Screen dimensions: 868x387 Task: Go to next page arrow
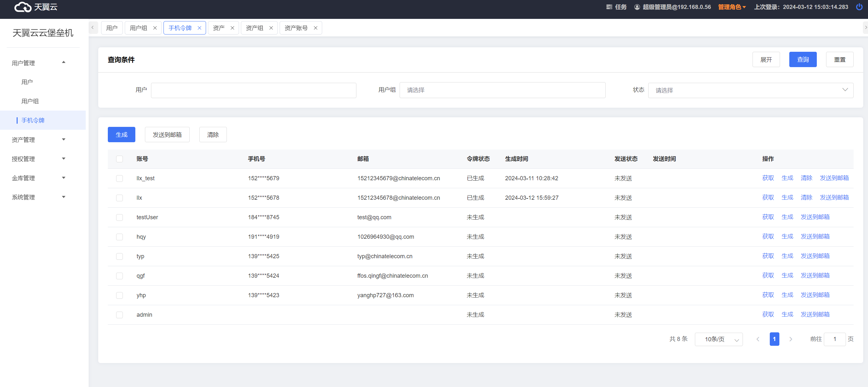tap(791, 339)
